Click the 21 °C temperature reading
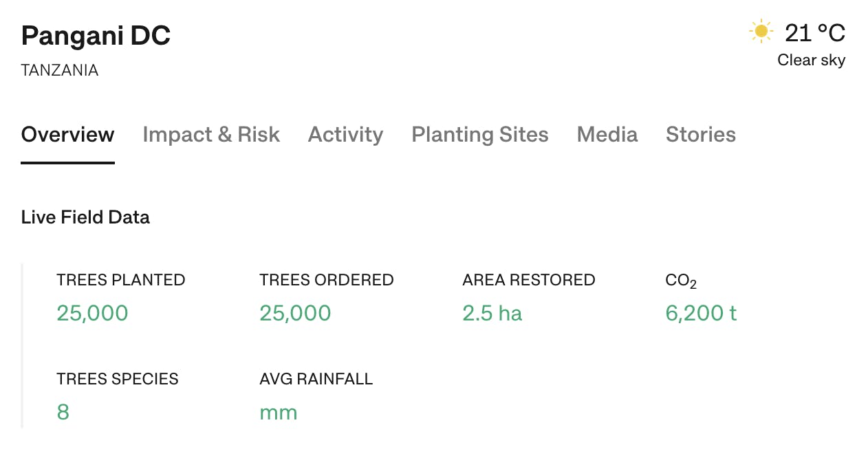 pyautogui.click(x=814, y=32)
